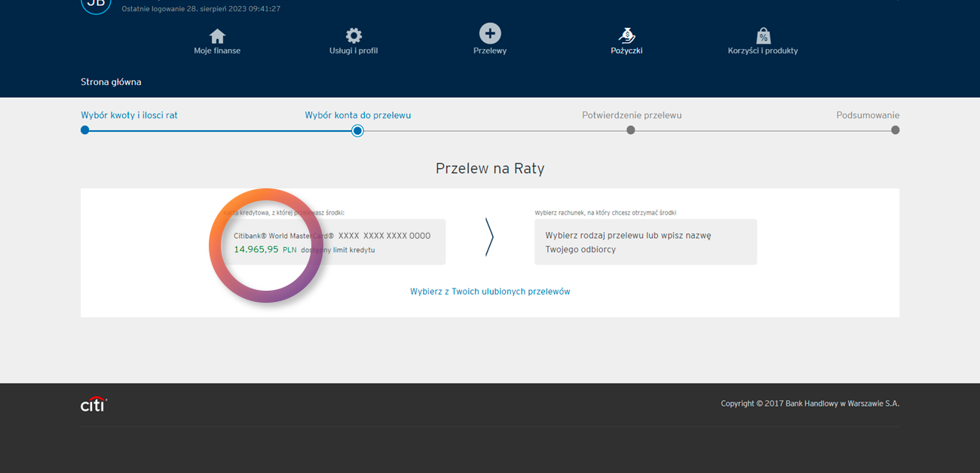Select the current Wybór konta do przelewu step dot
This screenshot has width=980, height=473.
pyautogui.click(x=358, y=130)
